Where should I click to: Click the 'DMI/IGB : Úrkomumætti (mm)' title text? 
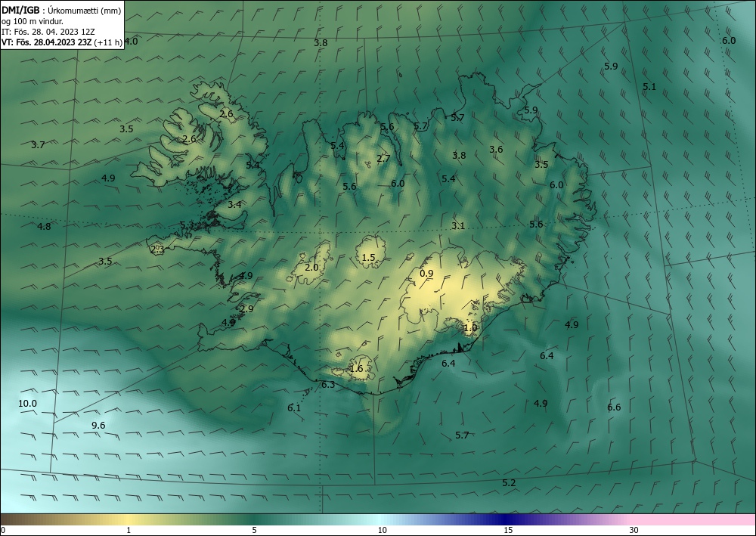61,11
